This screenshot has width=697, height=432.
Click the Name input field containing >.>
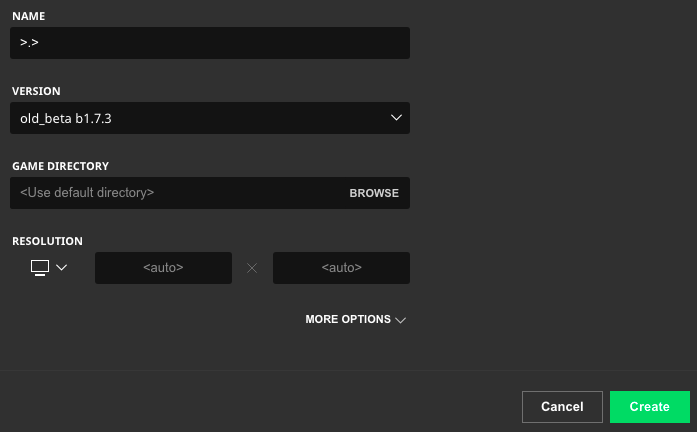[210, 43]
